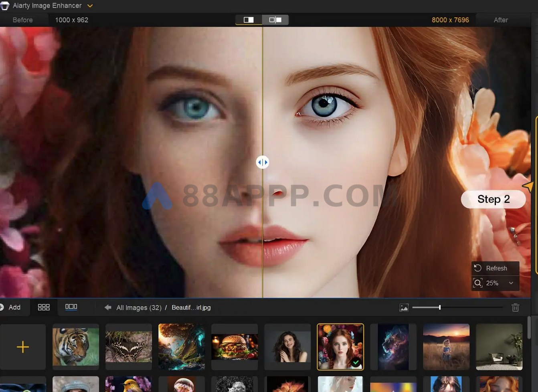The height and width of the screenshot is (392, 538).
Task: Click the magnifier zoom icon
Action: tap(478, 283)
